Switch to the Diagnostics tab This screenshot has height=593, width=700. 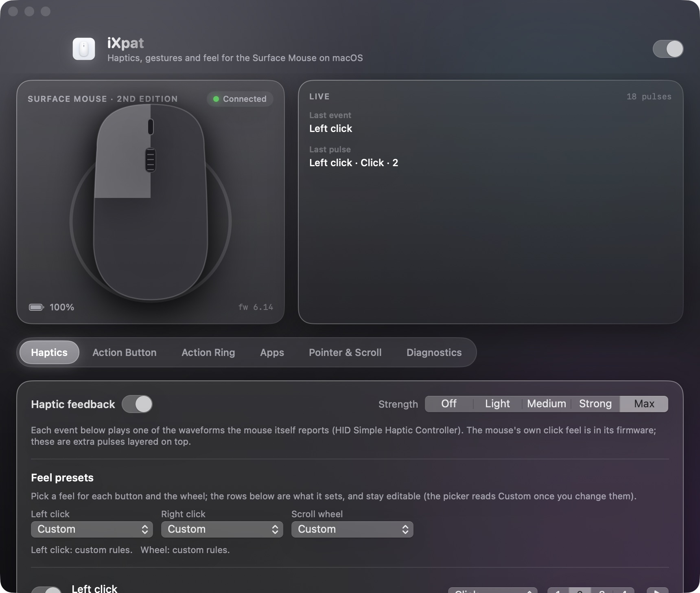pos(434,352)
